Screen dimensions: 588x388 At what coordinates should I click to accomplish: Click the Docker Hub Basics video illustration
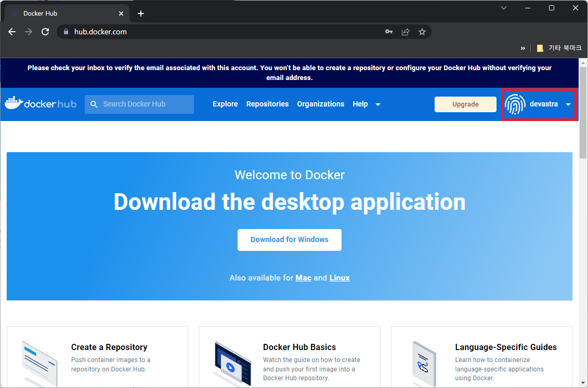click(x=232, y=363)
